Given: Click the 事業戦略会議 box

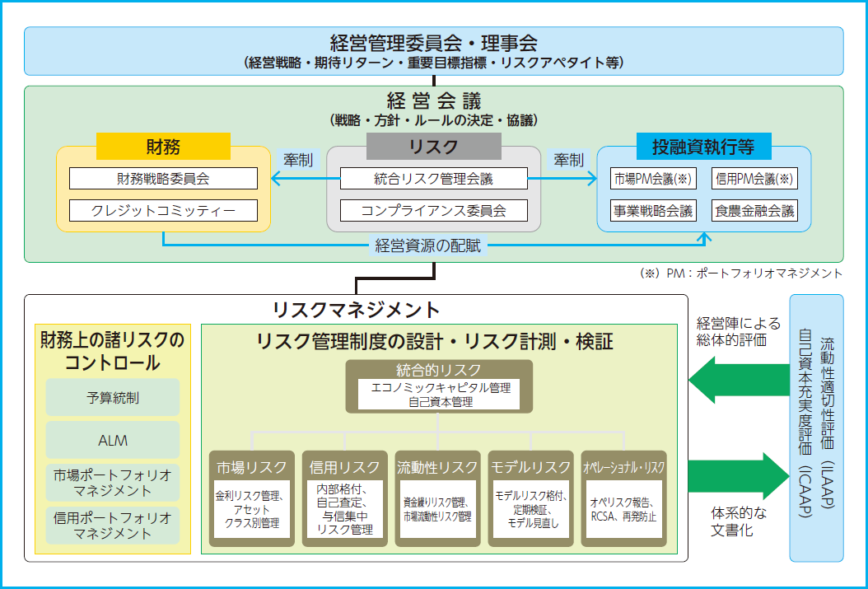Looking at the screenshot, I should pos(653,210).
